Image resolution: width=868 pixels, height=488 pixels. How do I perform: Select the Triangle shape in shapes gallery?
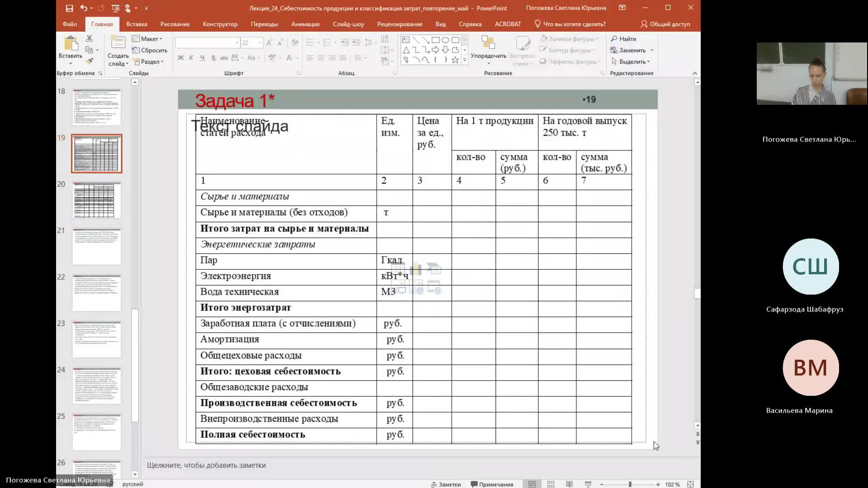(406, 50)
